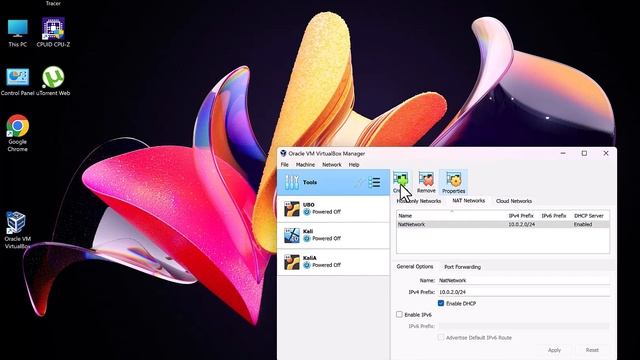Image resolution: width=640 pixels, height=360 pixels.
Task: Click the IPv6 Prefix input field
Action: tap(524, 326)
